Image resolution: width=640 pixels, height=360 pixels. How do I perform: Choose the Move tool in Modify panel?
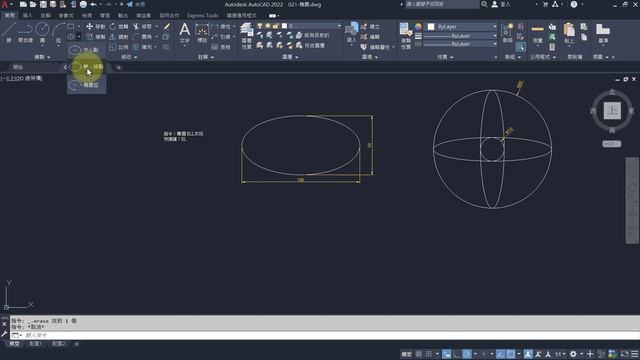96,27
